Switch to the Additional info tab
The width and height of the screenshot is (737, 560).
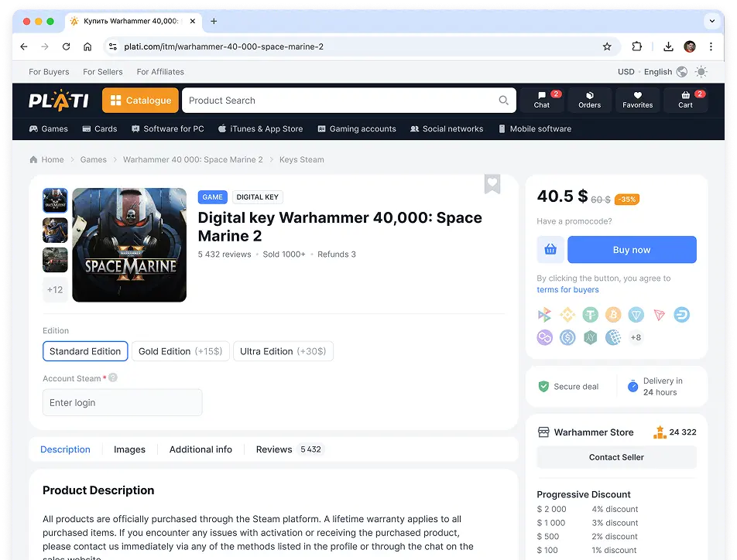(201, 449)
